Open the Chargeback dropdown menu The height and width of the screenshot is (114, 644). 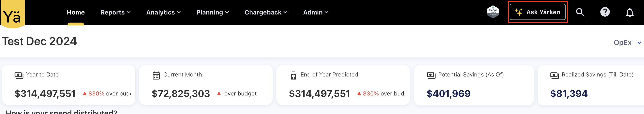266,12
